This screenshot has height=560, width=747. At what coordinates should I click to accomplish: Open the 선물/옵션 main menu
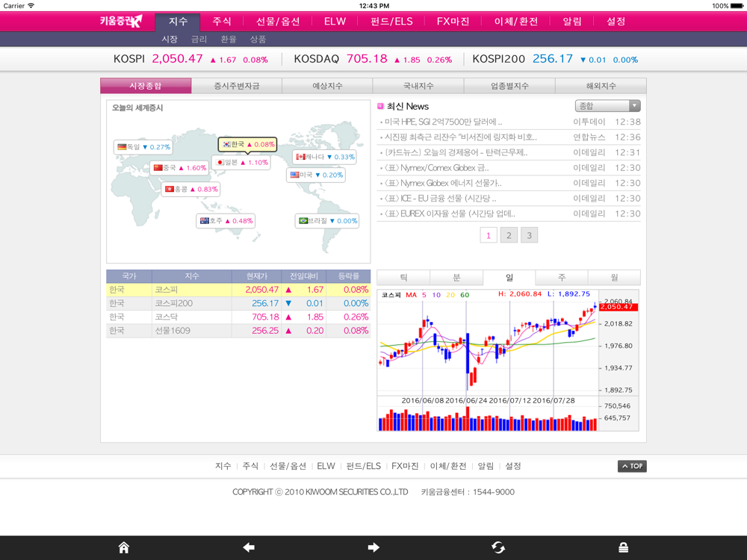pyautogui.click(x=278, y=22)
